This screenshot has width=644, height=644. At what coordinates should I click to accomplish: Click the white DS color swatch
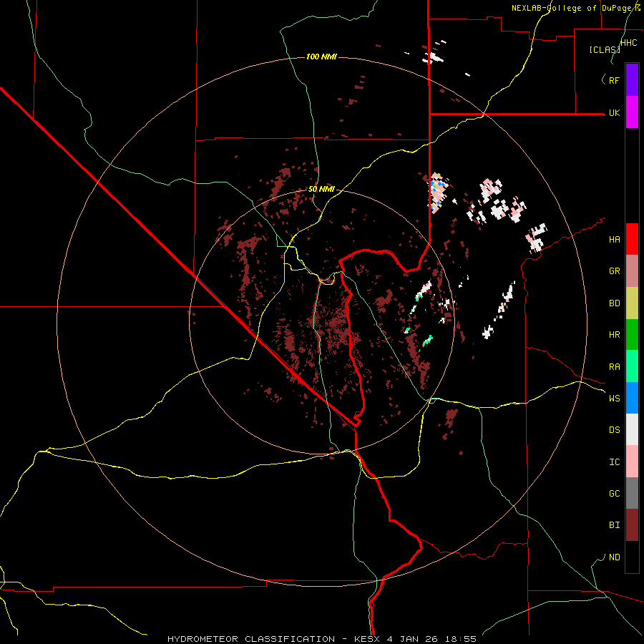pos(632,429)
